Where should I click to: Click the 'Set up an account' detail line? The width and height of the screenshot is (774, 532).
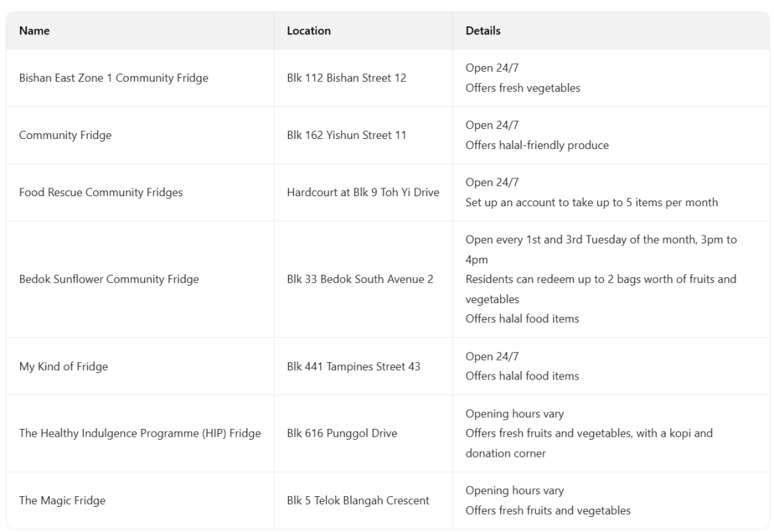pyautogui.click(x=591, y=203)
